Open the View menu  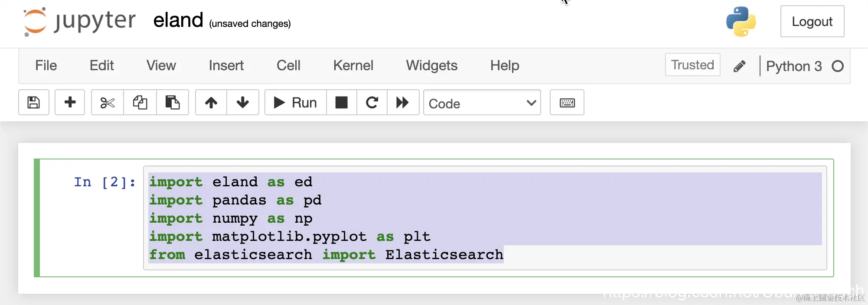(161, 65)
